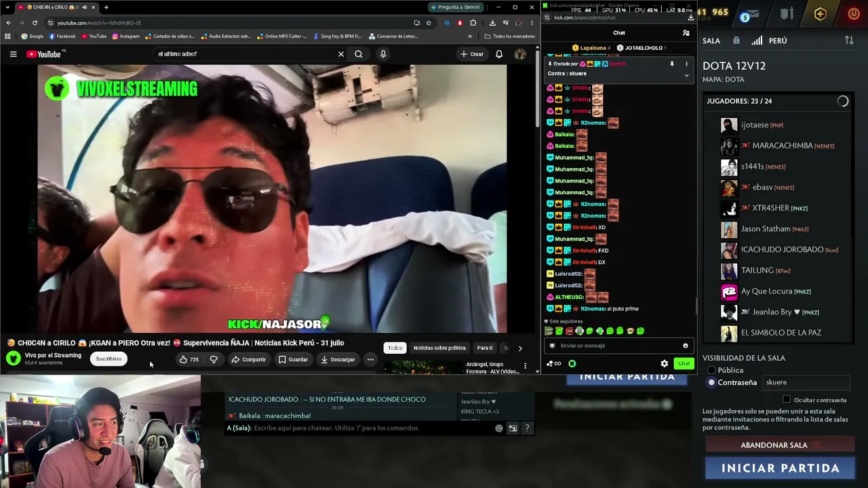Reload the YouTube page
The image size is (868, 488).
35,22
